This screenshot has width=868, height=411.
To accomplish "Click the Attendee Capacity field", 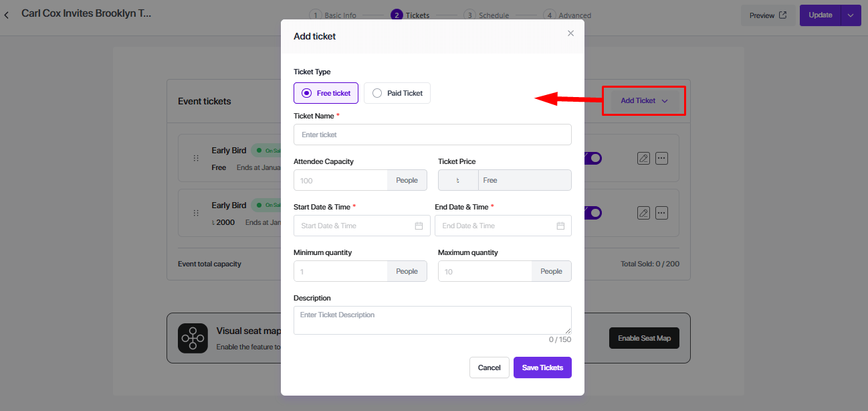I will (340, 180).
